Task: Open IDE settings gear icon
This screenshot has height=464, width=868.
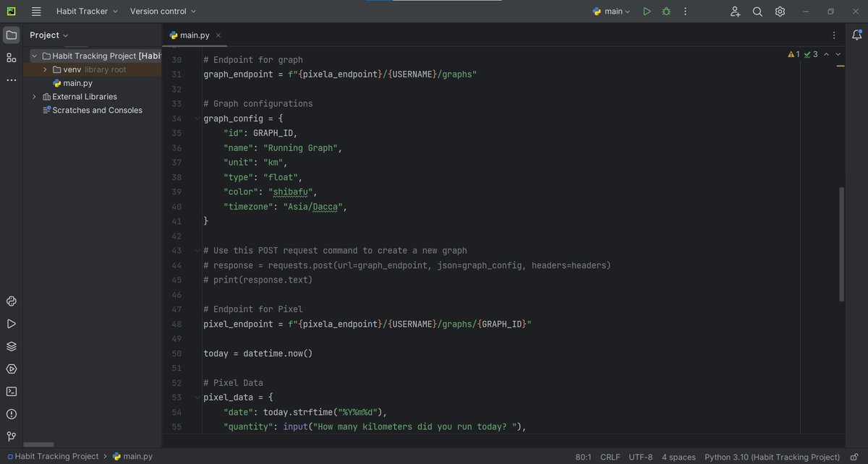Action: pyautogui.click(x=780, y=12)
